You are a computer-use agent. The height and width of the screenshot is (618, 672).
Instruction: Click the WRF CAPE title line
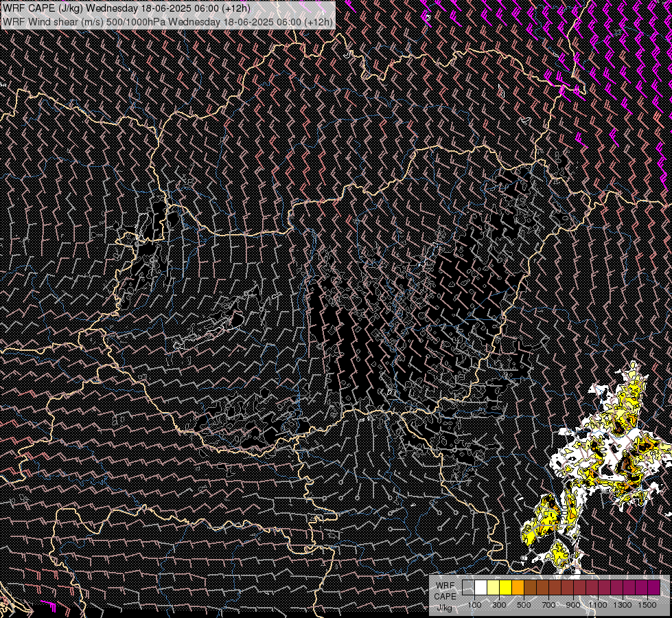[126, 8]
